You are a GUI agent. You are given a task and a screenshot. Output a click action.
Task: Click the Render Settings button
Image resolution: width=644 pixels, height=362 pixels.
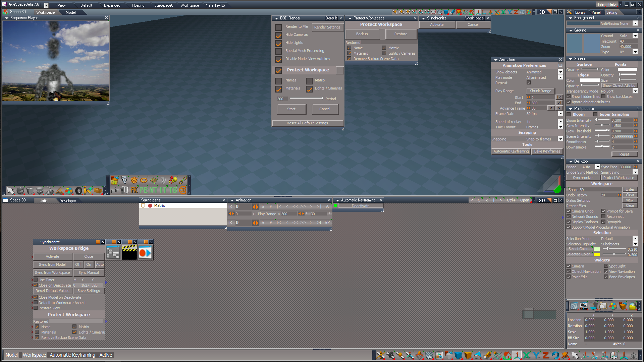tap(327, 27)
